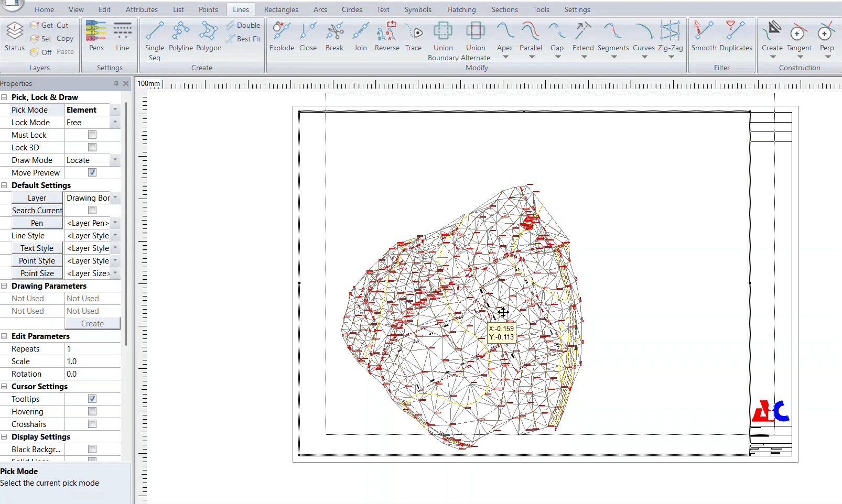Screen dimensions: 842x504
Task: Click the Repeats value field
Action: tap(92, 348)
